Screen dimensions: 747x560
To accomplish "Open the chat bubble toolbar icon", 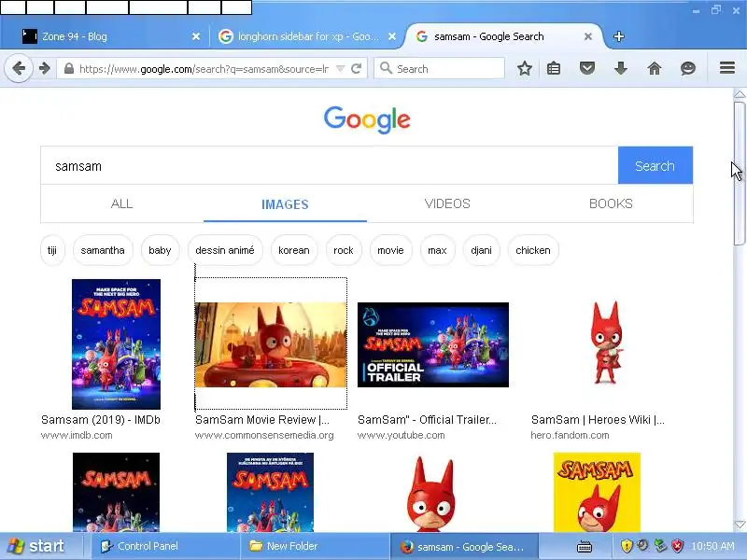I will pos(687,68).
